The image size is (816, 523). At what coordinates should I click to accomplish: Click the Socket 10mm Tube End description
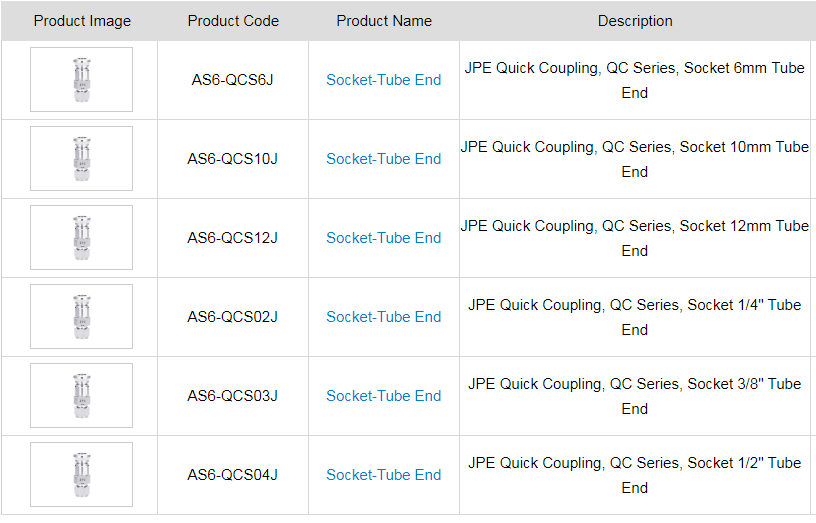tap(634, 159)
